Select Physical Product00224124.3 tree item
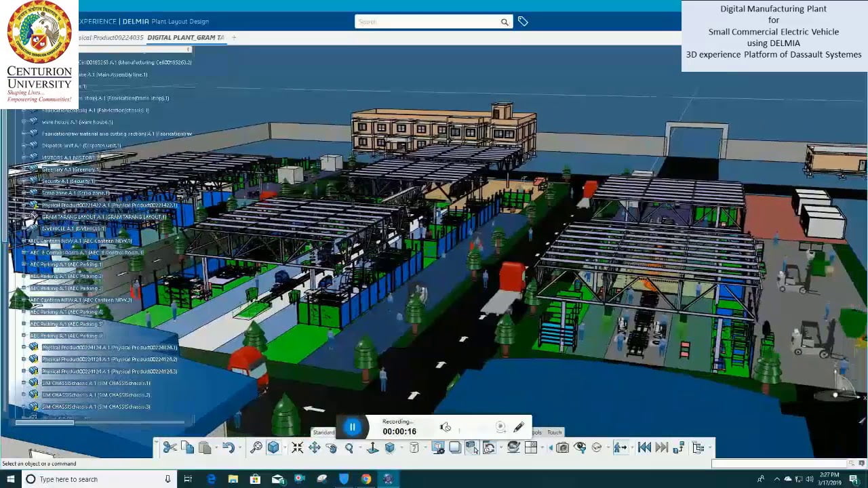Screen dimensions: 868x488 (x=109, y=371)
